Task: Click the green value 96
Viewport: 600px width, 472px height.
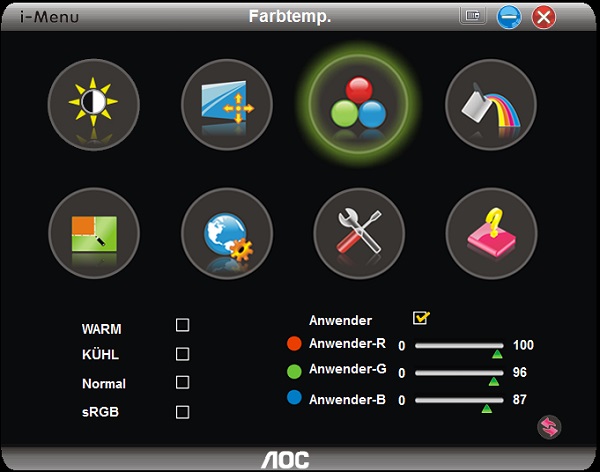Action: point(520,372)
